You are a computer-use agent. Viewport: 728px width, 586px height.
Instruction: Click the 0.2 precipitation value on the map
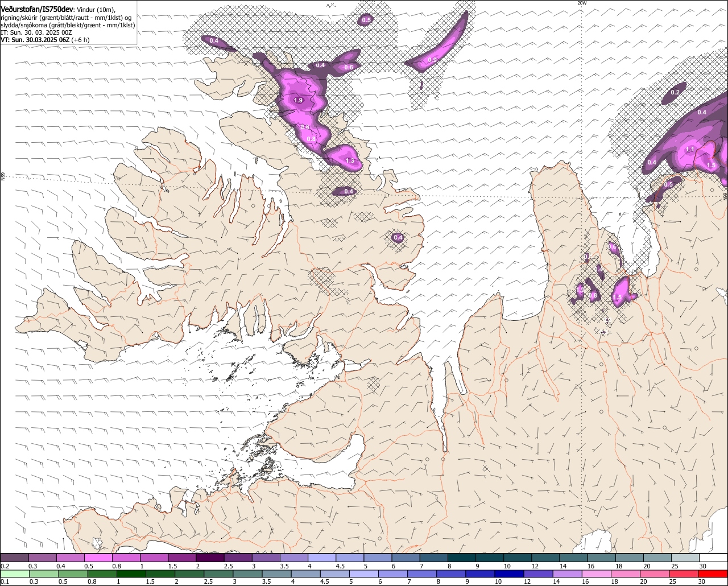point(675,92)
